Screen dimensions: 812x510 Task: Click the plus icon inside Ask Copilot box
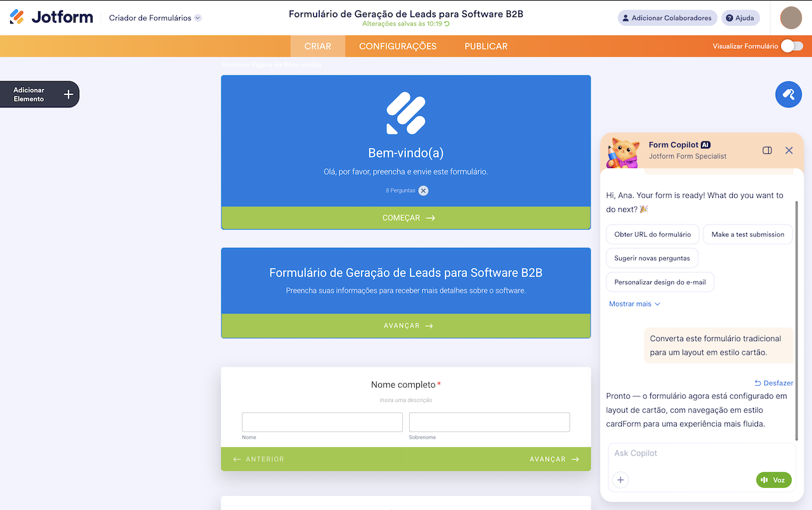pos(620,480)
